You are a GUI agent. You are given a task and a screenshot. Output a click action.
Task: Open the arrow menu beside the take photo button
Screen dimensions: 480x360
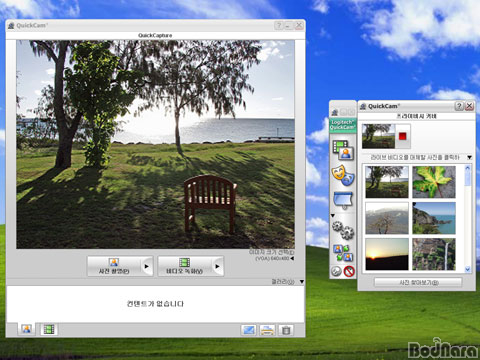[x=146, y=266]
